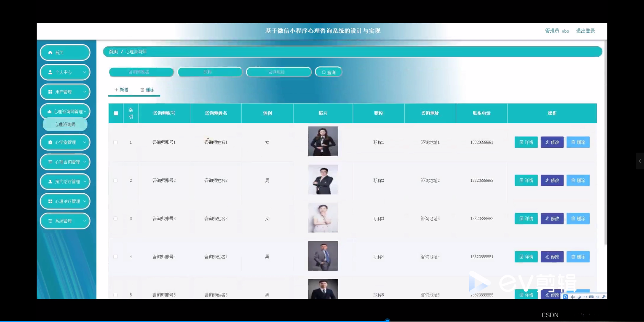This screenshot has width=644, height=322.
Task: Select the person icon on 个人中心
Action: [x=50, y=72]
